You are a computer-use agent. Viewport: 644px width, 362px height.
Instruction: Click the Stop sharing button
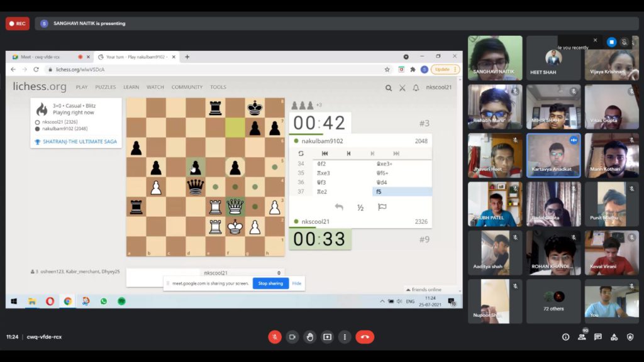tap(270, 283)
